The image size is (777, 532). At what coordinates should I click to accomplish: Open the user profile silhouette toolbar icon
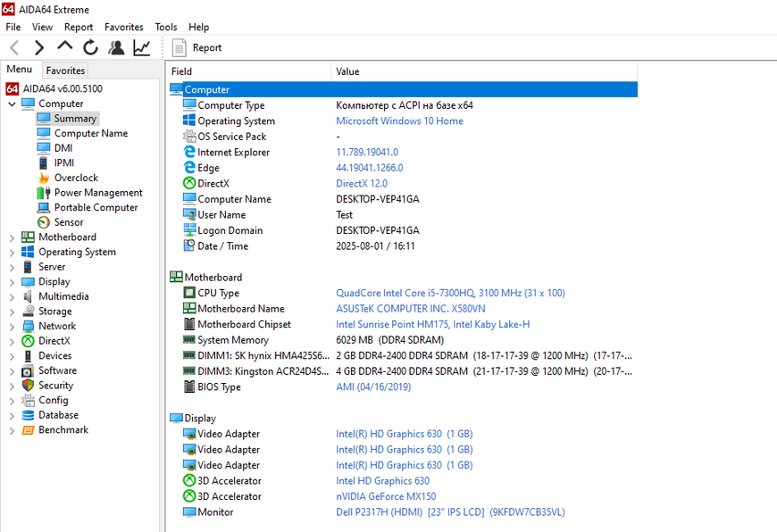tap(116, 47)
